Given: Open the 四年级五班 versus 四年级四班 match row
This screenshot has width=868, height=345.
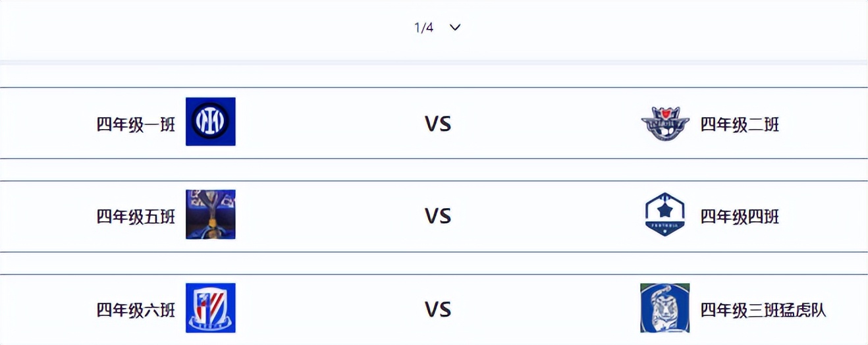Looking at the screenshot, I should (329, 216).
